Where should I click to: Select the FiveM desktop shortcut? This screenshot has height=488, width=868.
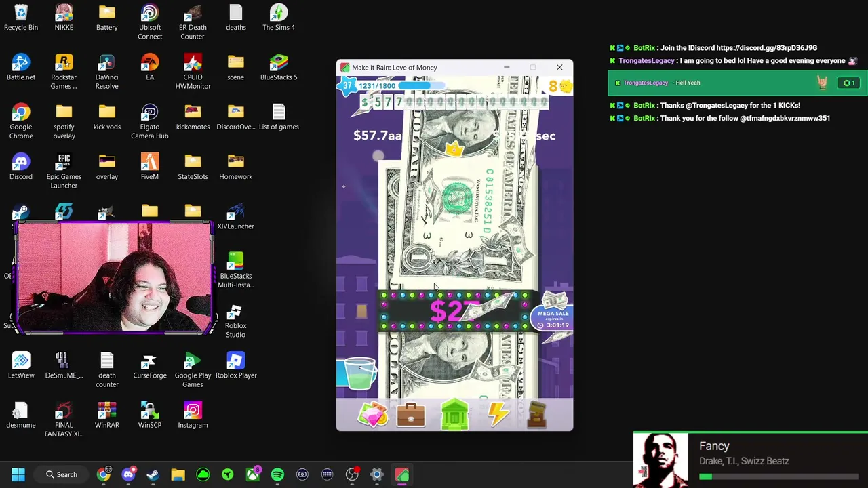point(150,167)
